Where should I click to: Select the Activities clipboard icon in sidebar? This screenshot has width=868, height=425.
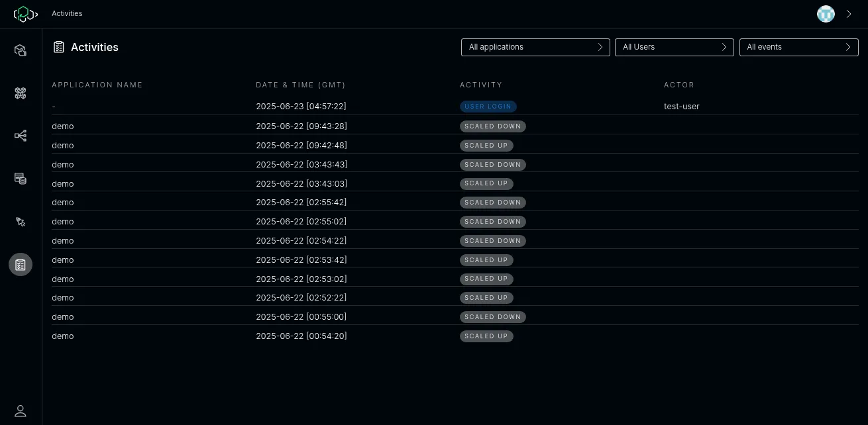point(21,265)
